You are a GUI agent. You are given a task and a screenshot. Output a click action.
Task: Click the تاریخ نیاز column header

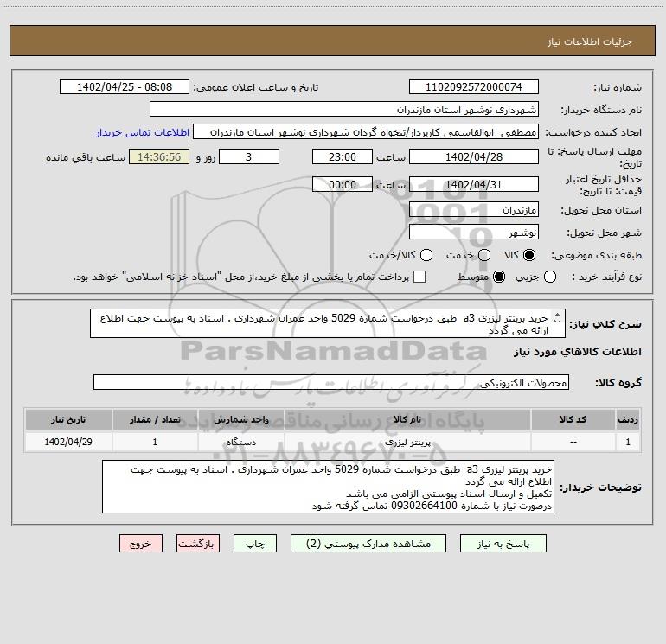pos(68,419)
